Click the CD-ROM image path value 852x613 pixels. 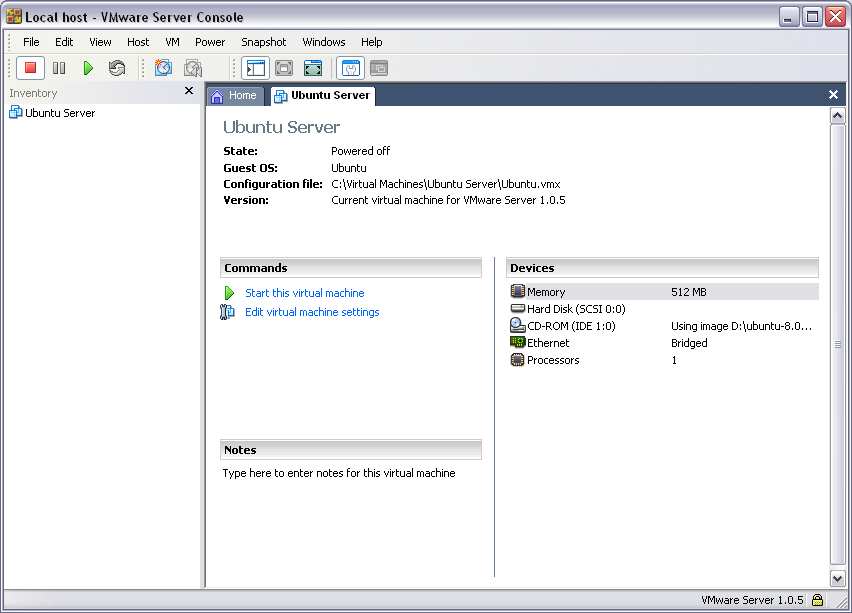pyautogui.click(x=741, y=326)
